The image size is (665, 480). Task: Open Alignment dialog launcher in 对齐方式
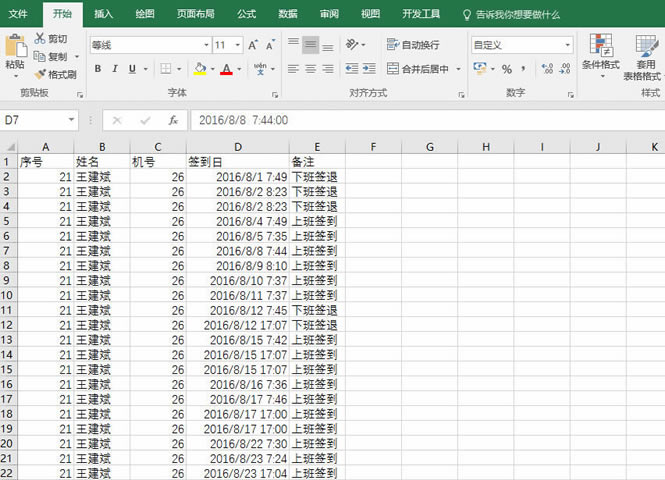[461, 95]
